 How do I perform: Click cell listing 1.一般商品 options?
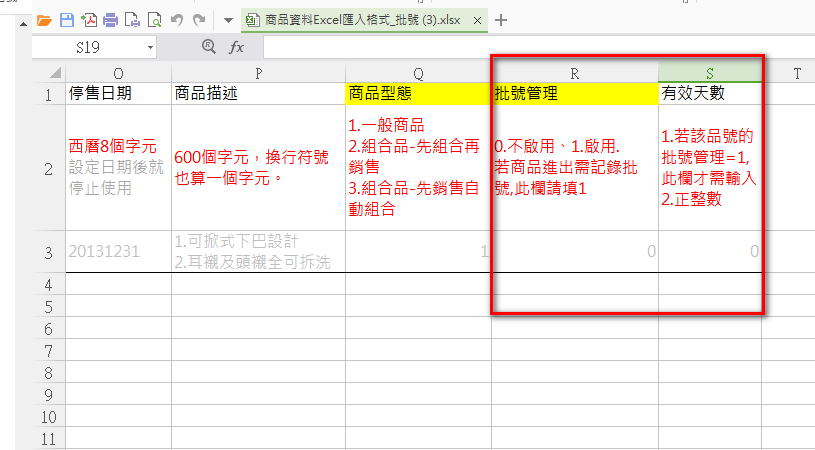(418, 168)
